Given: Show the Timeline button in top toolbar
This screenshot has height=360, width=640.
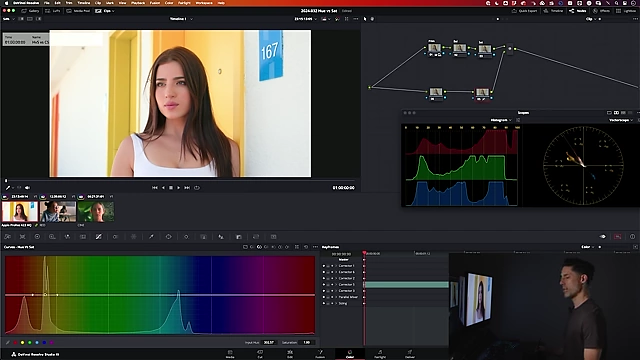Looking at the screenshot, I should (553, 11).
